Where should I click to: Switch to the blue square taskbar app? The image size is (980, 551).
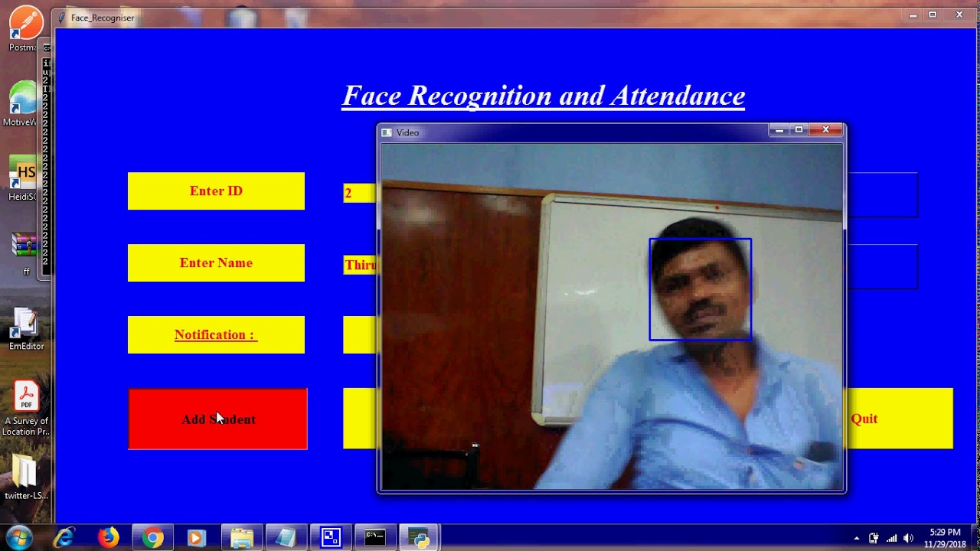(x=331, y=538)
